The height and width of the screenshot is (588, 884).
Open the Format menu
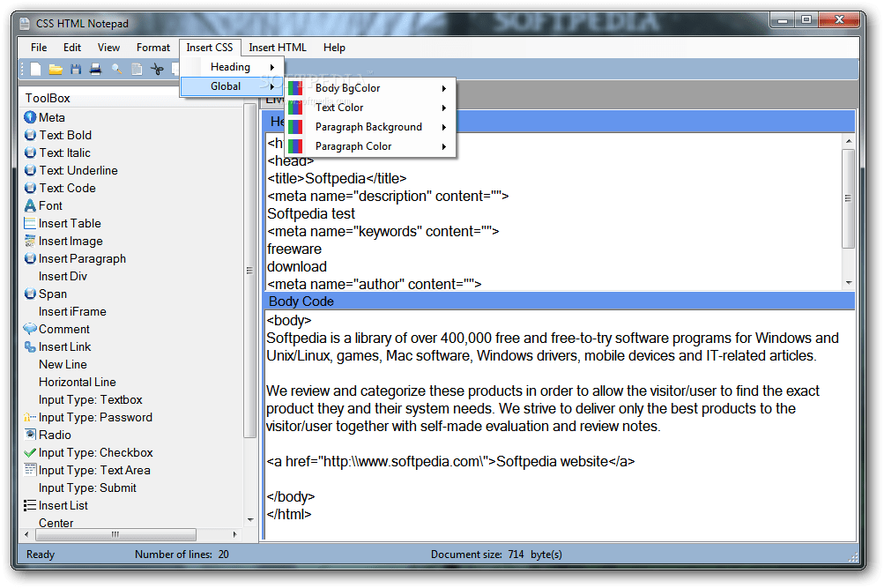(x=152, y=48)
